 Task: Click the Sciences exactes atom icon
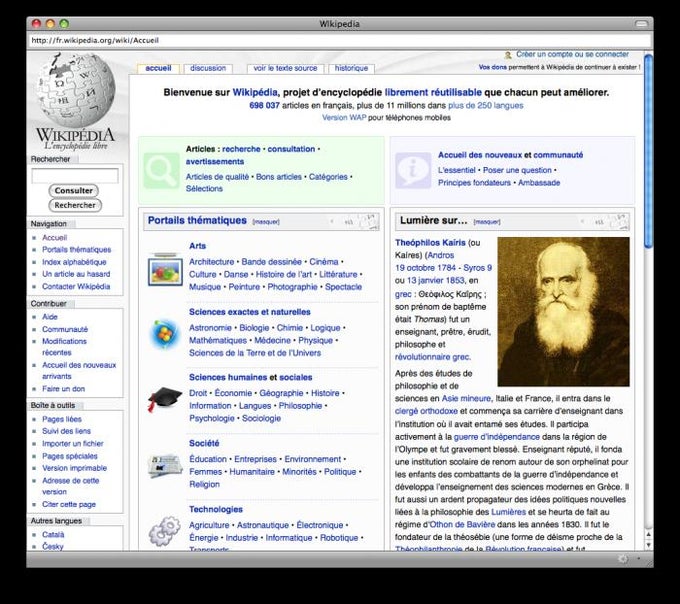point(165,334)
